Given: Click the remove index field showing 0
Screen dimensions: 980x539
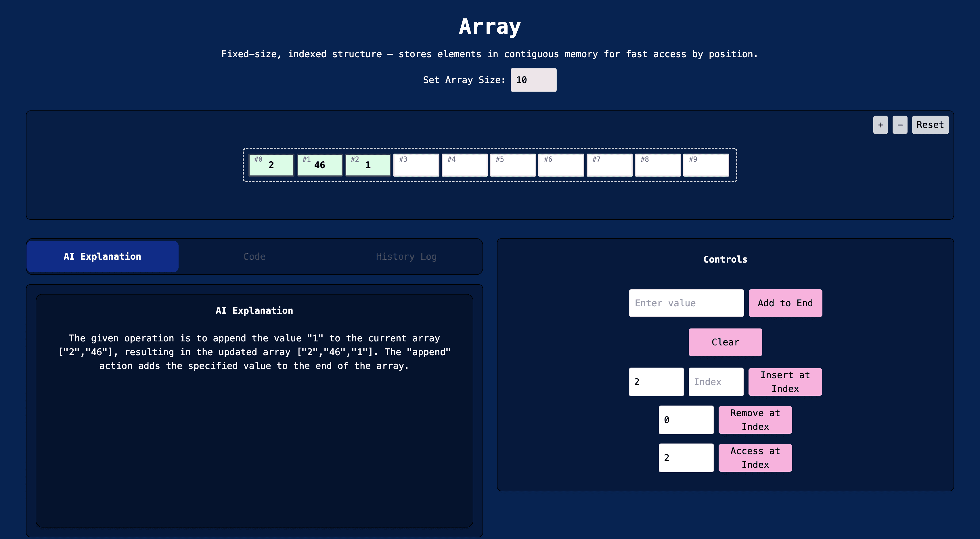Looking at the screenshot, I should click(686, 420).
